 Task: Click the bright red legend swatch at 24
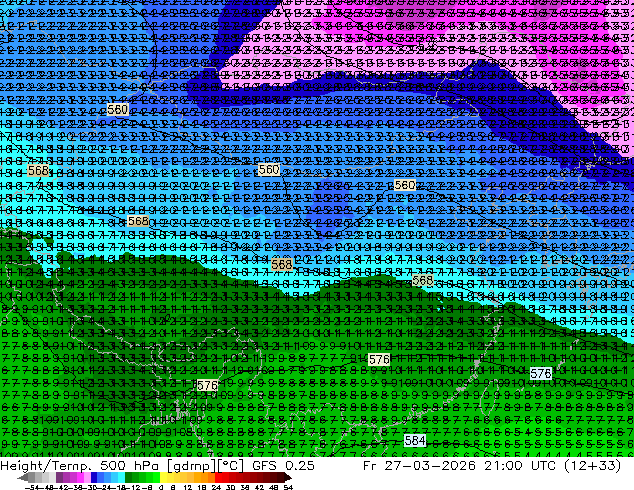point(218,477)
